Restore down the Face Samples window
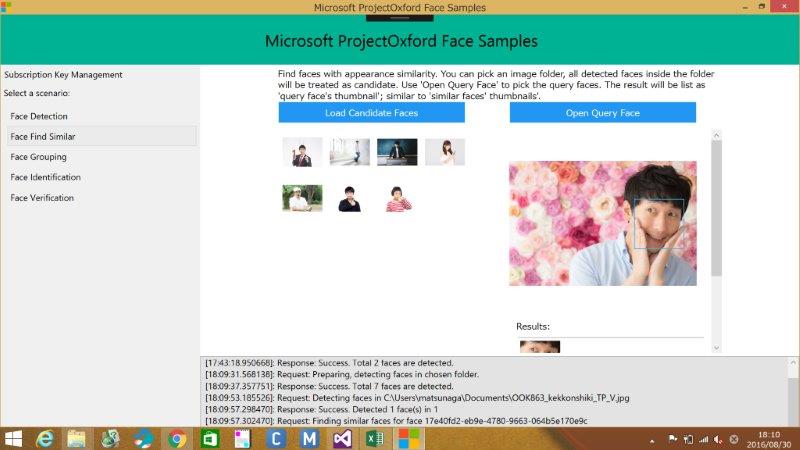Viewport: 800px width, 450px height. 762,7
